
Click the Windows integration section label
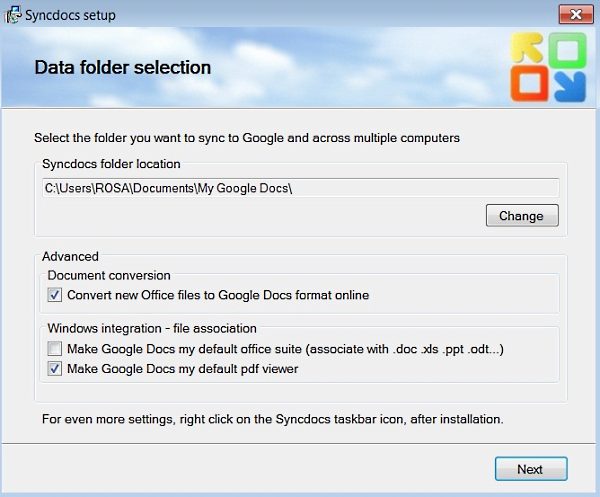(x=152, y=328)
